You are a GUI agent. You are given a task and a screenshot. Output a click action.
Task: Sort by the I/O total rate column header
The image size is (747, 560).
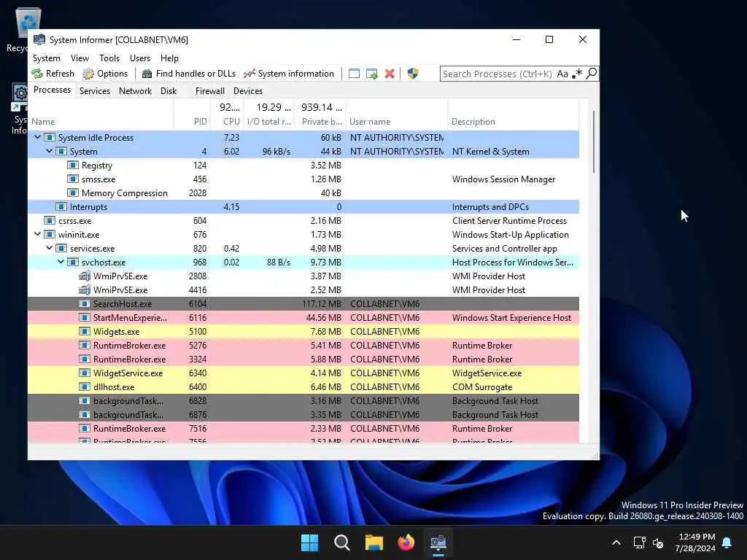(x=269, y=114)
